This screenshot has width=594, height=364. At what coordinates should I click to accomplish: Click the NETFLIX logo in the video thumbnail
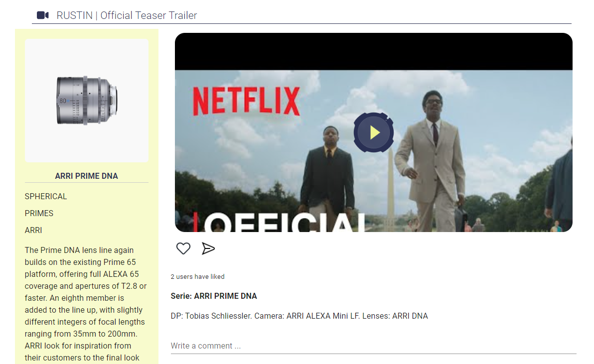[x=246, y=101]
